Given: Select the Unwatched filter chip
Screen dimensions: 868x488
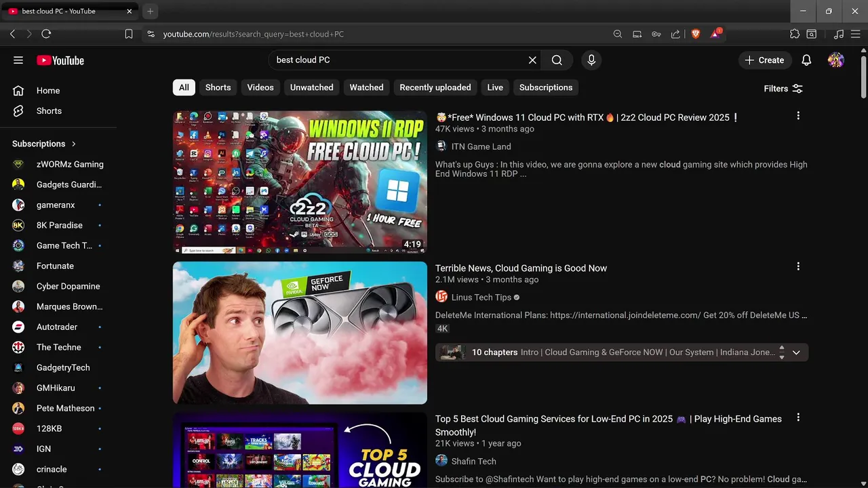Looking at the screenshot, I should 311,87.
